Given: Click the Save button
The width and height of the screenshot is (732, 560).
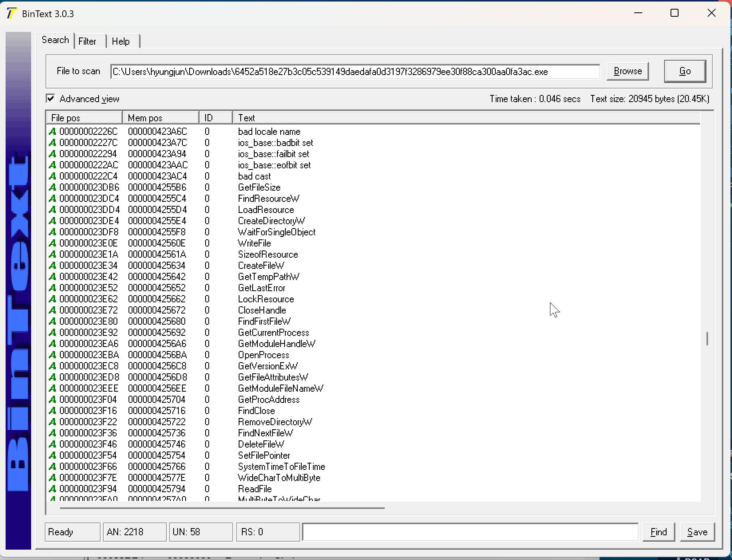Looking at the screenshot, I should pos(697,532).
